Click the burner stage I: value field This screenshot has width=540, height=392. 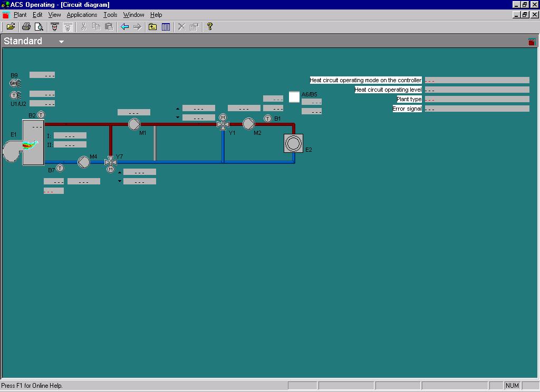(70, 135)
